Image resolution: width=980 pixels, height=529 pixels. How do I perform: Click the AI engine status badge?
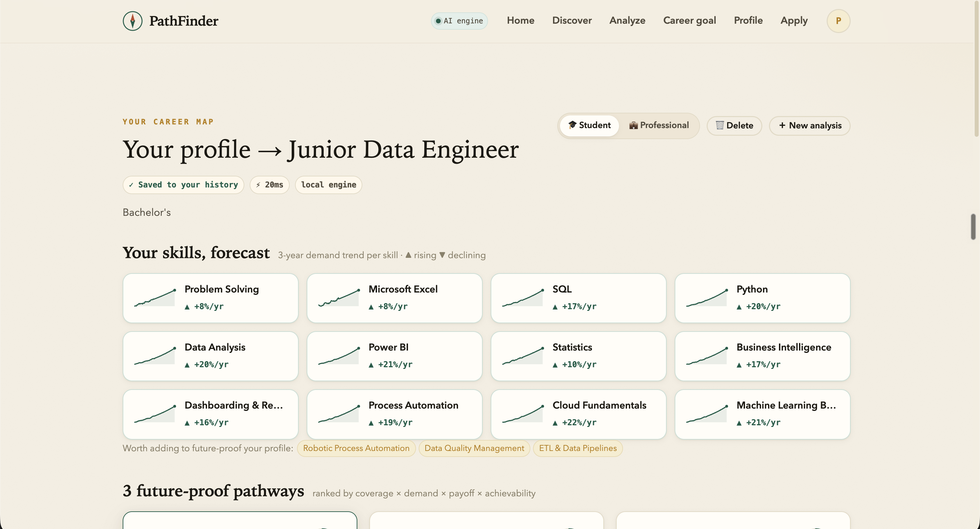[x=459, y=21]
